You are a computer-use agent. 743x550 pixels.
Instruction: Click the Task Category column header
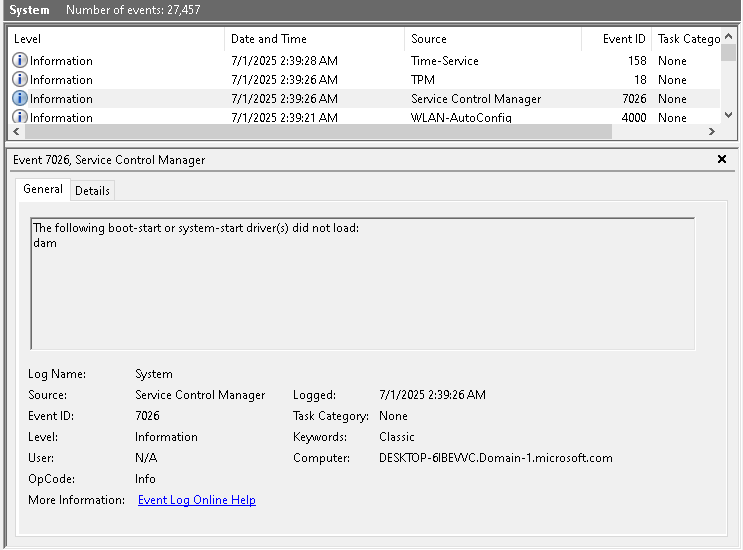point(686,39)
